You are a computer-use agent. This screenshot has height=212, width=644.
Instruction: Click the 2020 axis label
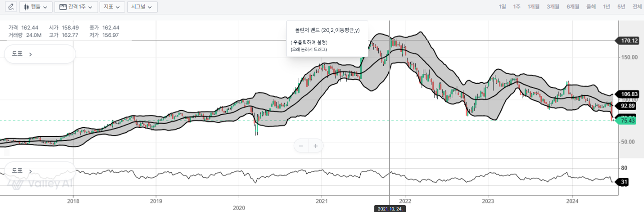point(239,207)
